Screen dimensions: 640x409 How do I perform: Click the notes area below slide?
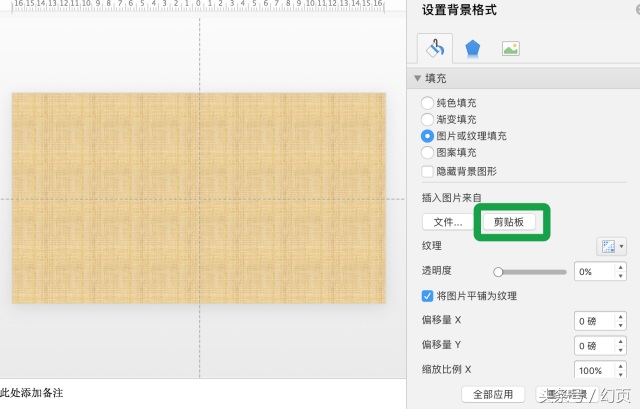click(203, 393)
